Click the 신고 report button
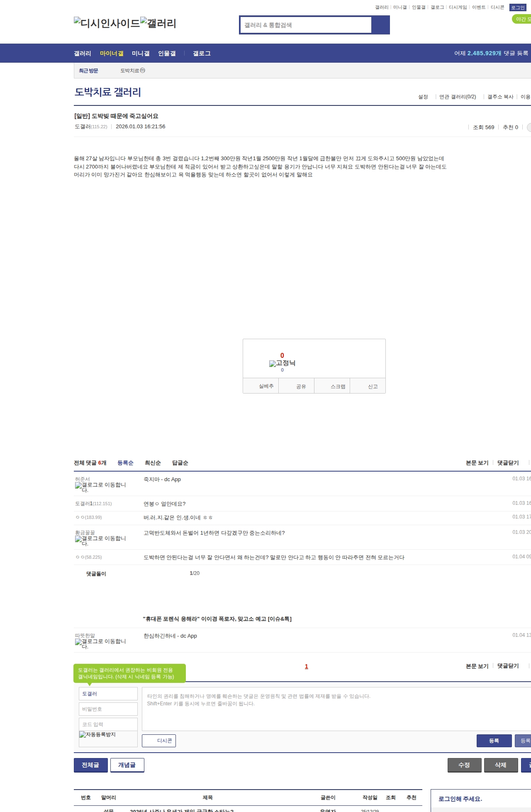The height and width of the screenshot is (812, 531). coord(368,386)
